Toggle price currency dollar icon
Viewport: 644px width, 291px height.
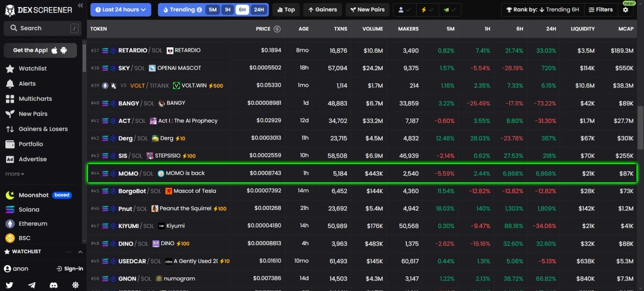[277, 29]
